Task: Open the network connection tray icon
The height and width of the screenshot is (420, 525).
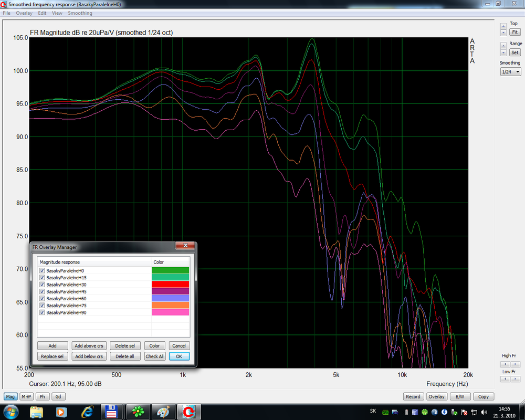Action: [474, 412]
